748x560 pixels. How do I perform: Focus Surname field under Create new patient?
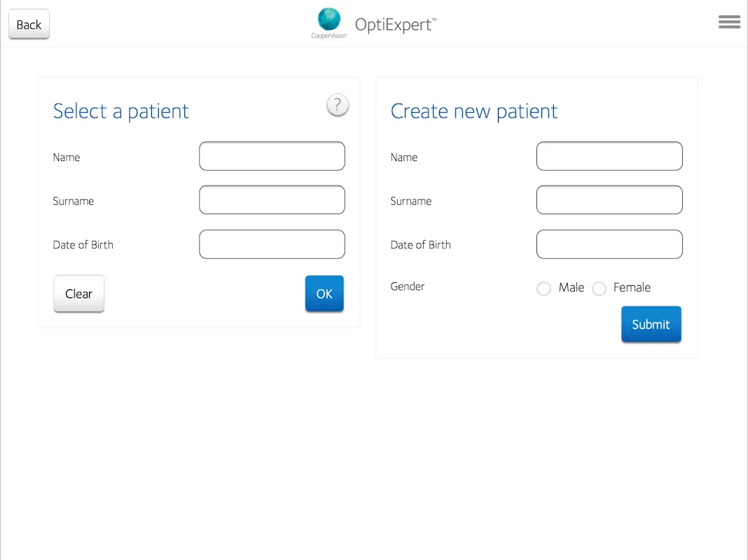609,199
